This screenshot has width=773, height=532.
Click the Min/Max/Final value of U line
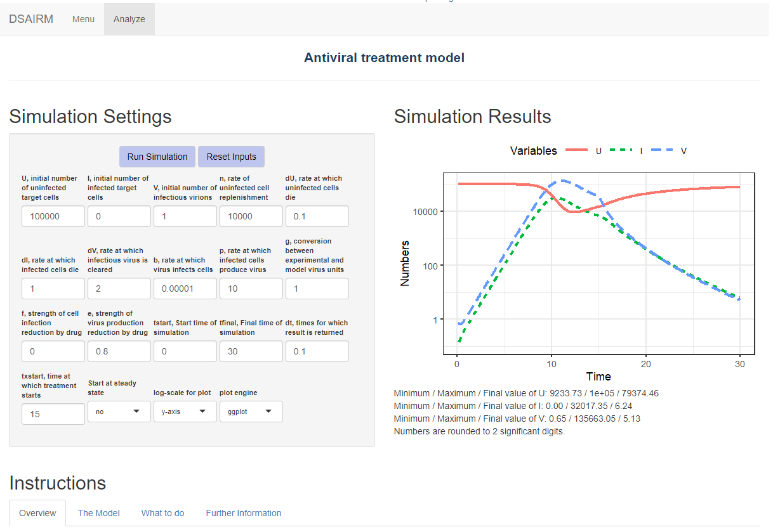point(526,393)
